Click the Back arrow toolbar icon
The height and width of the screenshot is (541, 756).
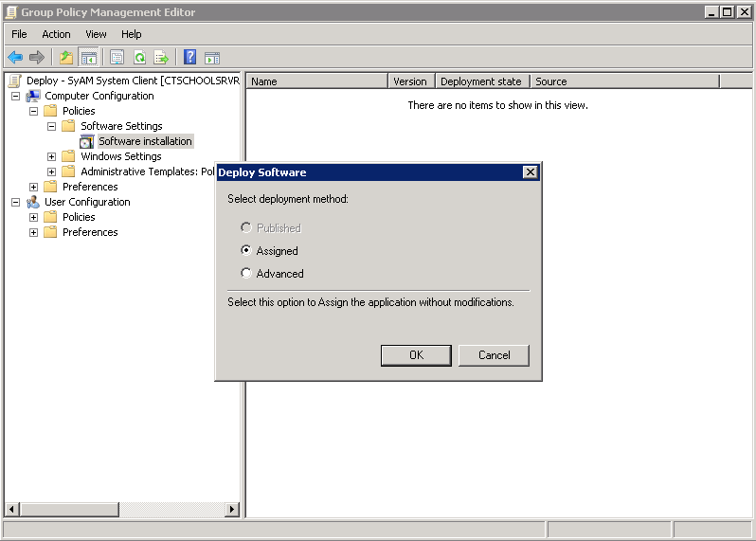[x=15, y=57]
